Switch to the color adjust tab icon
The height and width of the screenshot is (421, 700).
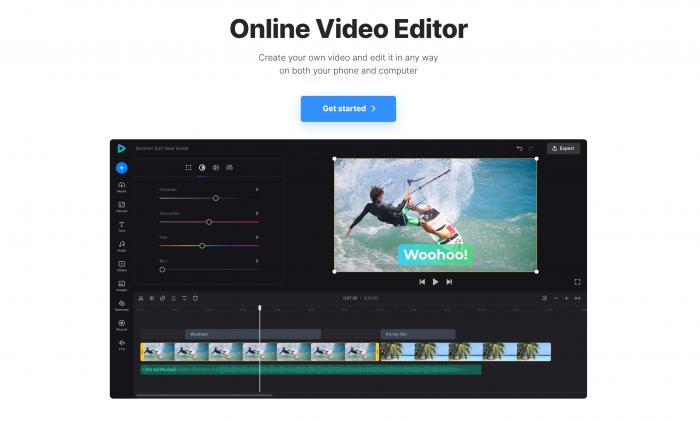[202, 167]
